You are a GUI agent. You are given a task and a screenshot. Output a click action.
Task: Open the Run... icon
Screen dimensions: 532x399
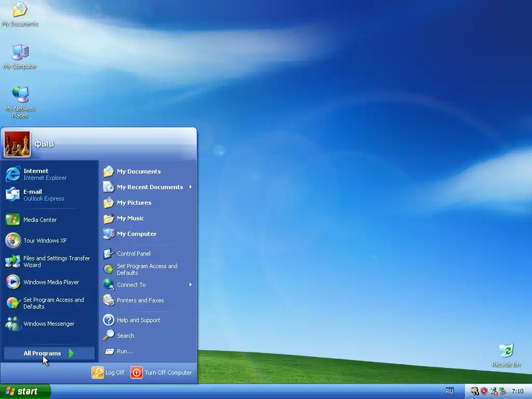point(109,351)
